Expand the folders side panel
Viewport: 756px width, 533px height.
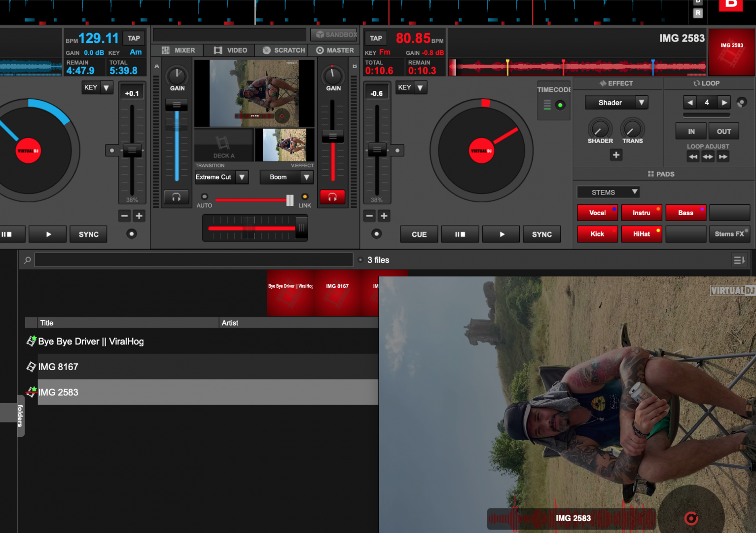coord(20,415)
